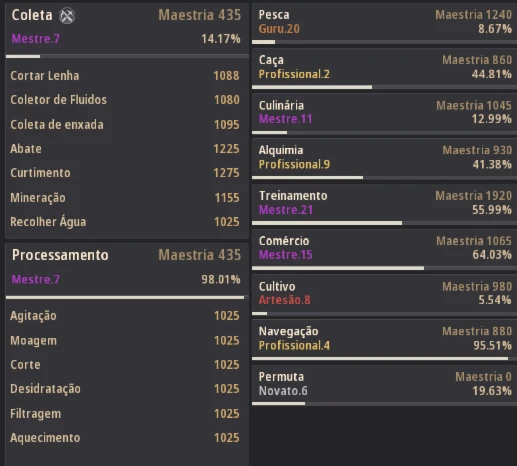The height and width of the screenshot is (466, 517).
Task: Click the Processamento 98.01% progress bar
Action: click(x=127, y=297)
